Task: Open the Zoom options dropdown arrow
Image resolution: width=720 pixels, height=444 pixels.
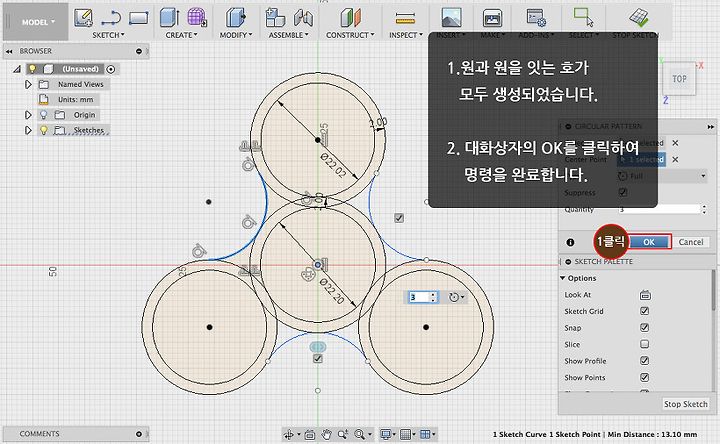Action: (369, 434)
